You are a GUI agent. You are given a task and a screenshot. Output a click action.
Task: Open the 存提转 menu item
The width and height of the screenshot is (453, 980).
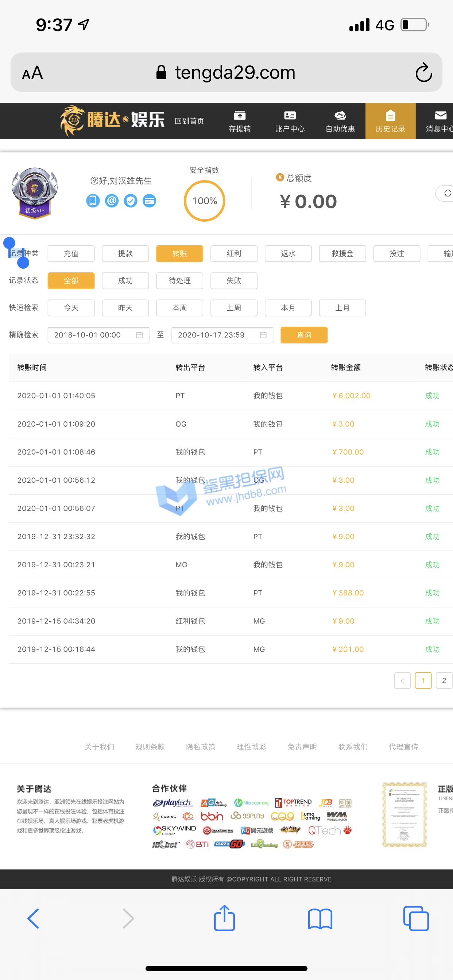pos(239,121)
